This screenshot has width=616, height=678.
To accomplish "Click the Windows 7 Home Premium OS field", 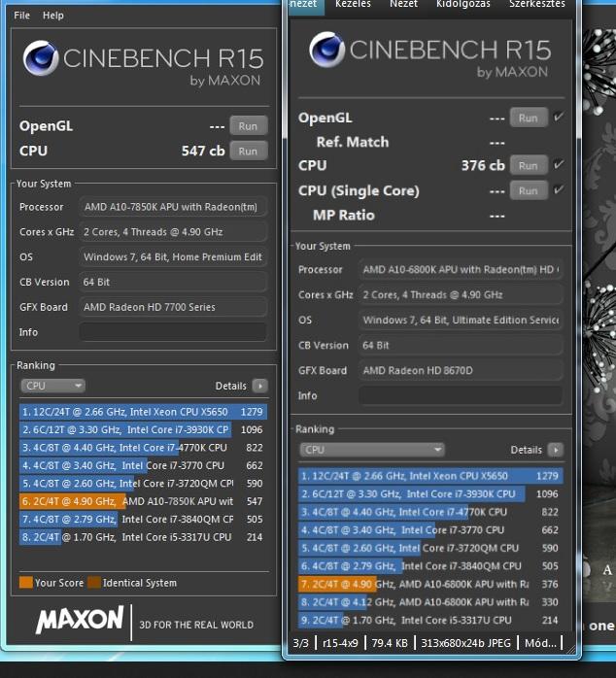I will [x=173, y=257].
